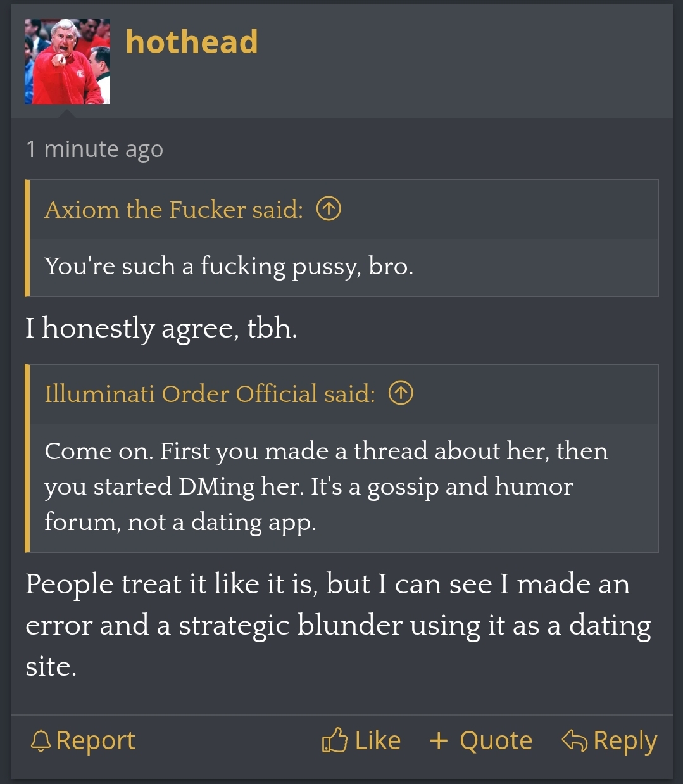This screenshot has height=784, width=683.
Task: Open hothead's avatar picture
Action: pos(67,61)
